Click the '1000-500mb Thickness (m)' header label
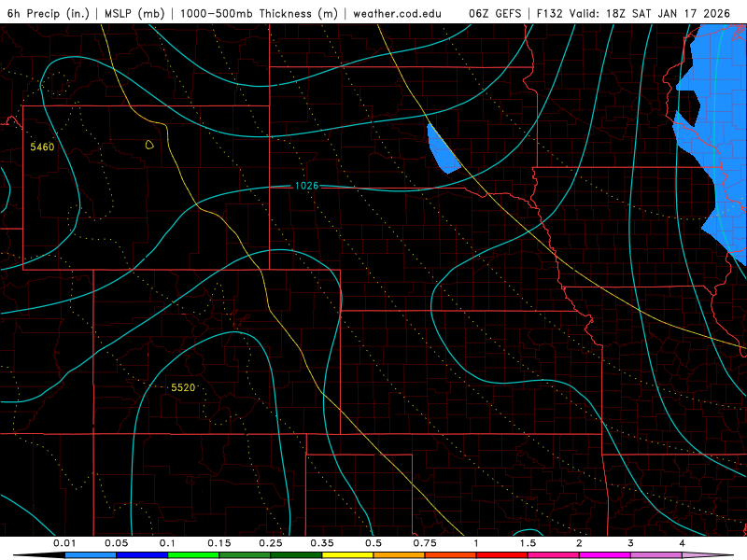 click(259, 13)
